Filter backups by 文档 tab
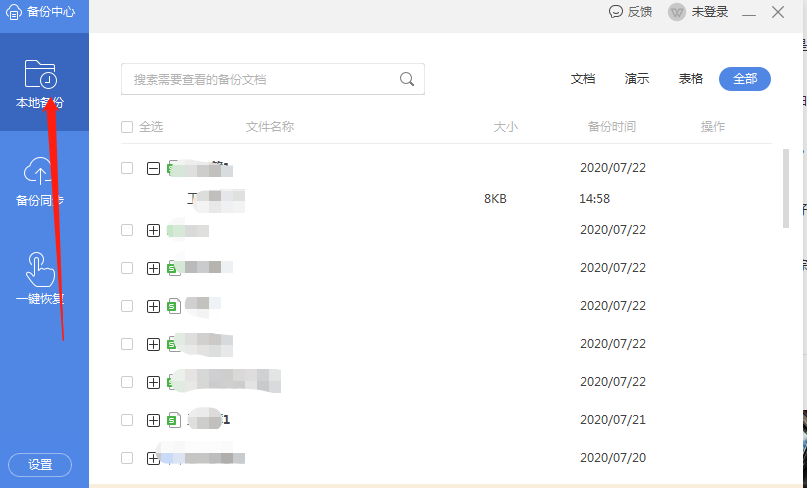Image resolution: width=807 pixels, height=488 pixels. point(583,79)
